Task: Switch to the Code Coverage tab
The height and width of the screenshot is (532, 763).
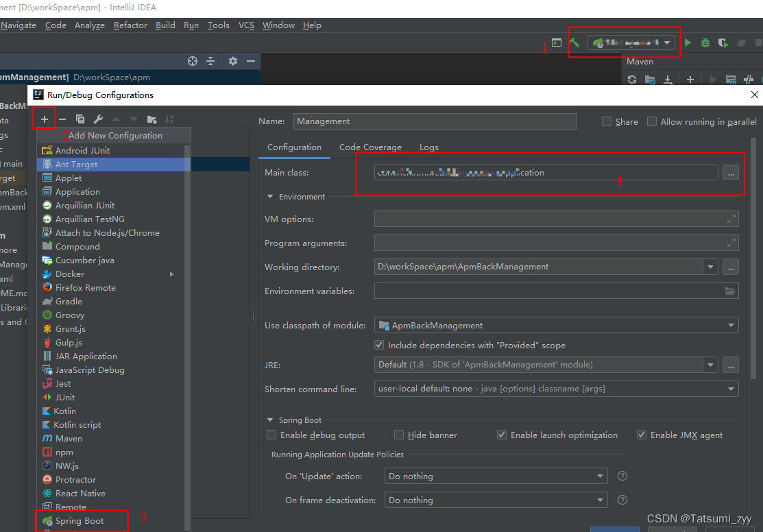Action: click(x=370, y=147)
